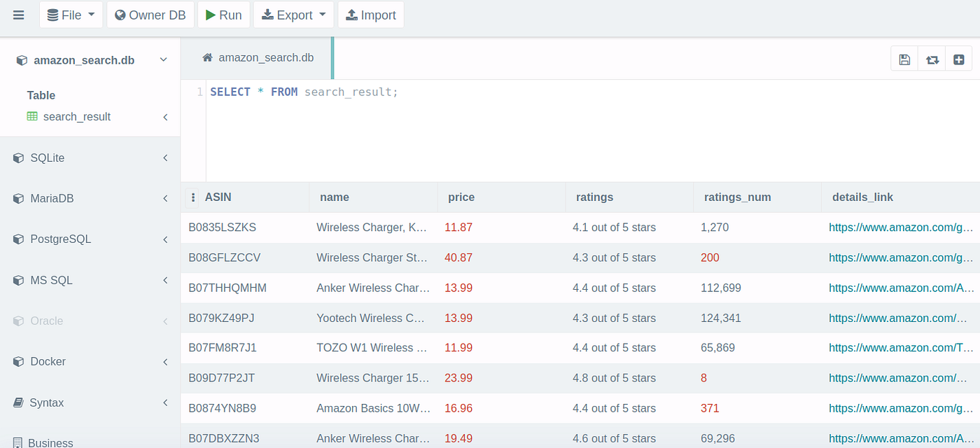Open the Amazon details link for B07THHQMHM
Screen dimensions: 980x448
pos(901,288)
